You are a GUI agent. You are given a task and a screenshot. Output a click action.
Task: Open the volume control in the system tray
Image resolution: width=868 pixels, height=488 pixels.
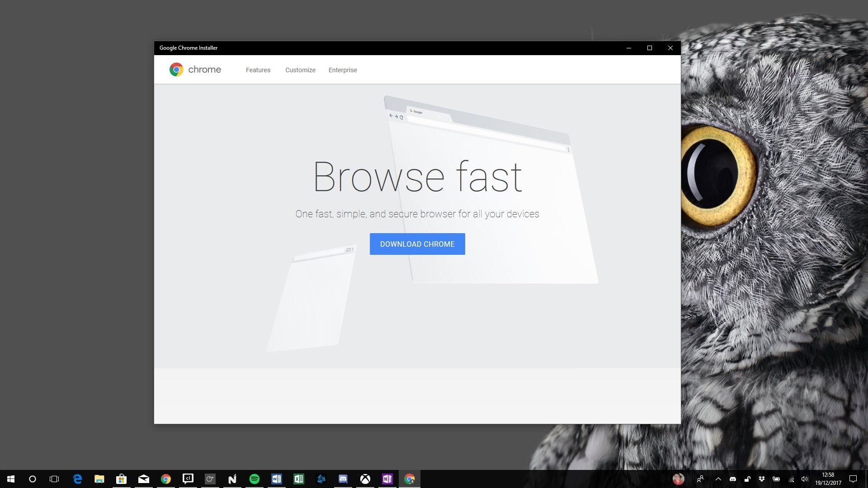tap(806, 479)
